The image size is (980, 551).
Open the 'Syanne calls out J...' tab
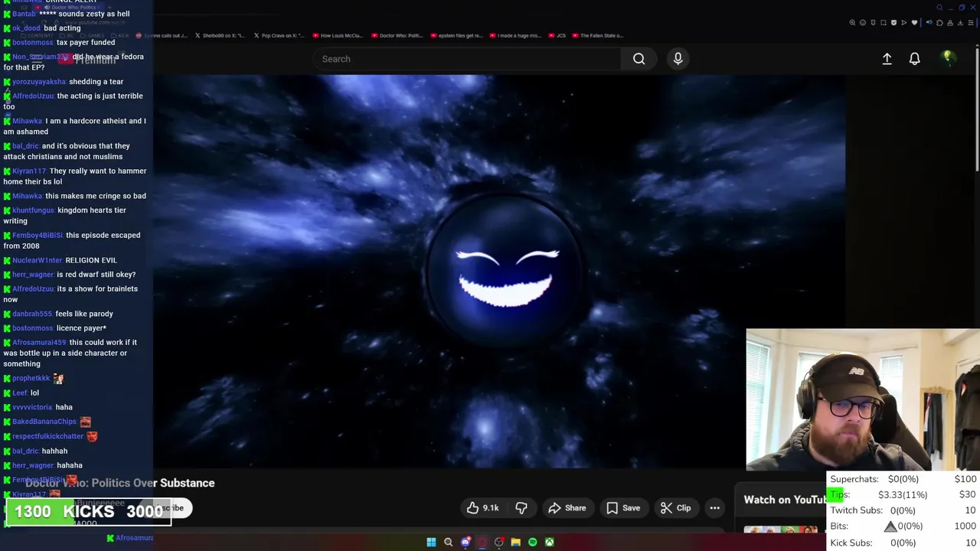pyautogui.click(x=160, y=35)
